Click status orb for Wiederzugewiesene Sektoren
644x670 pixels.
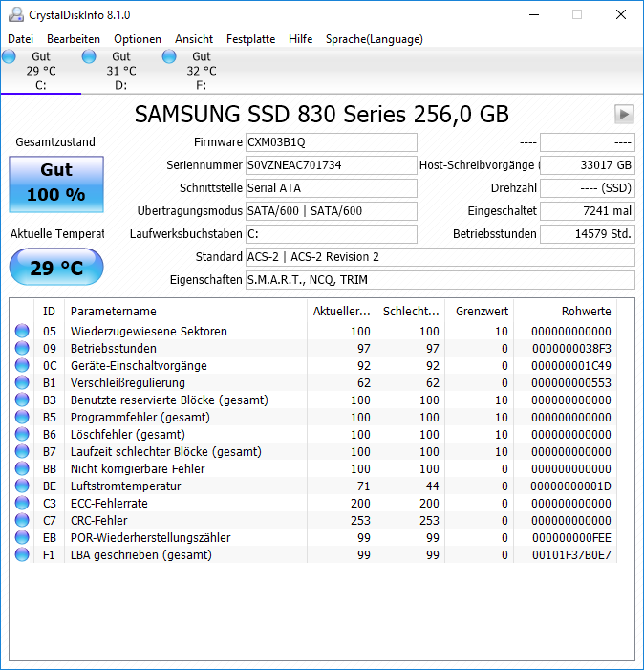coord(22,331)
